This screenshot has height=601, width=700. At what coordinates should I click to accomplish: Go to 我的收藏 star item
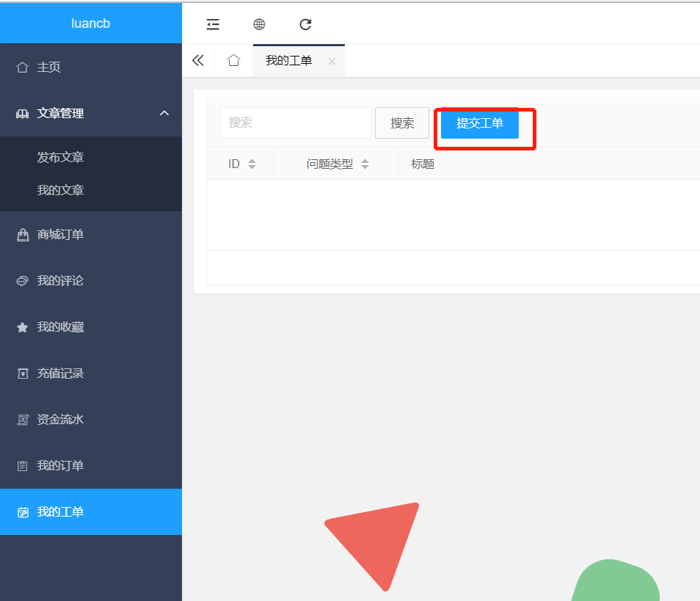[x=60, y=327]
